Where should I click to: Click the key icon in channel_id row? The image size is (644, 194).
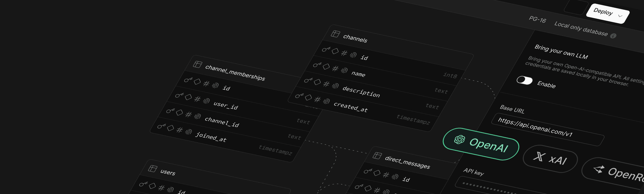point(170,111)
